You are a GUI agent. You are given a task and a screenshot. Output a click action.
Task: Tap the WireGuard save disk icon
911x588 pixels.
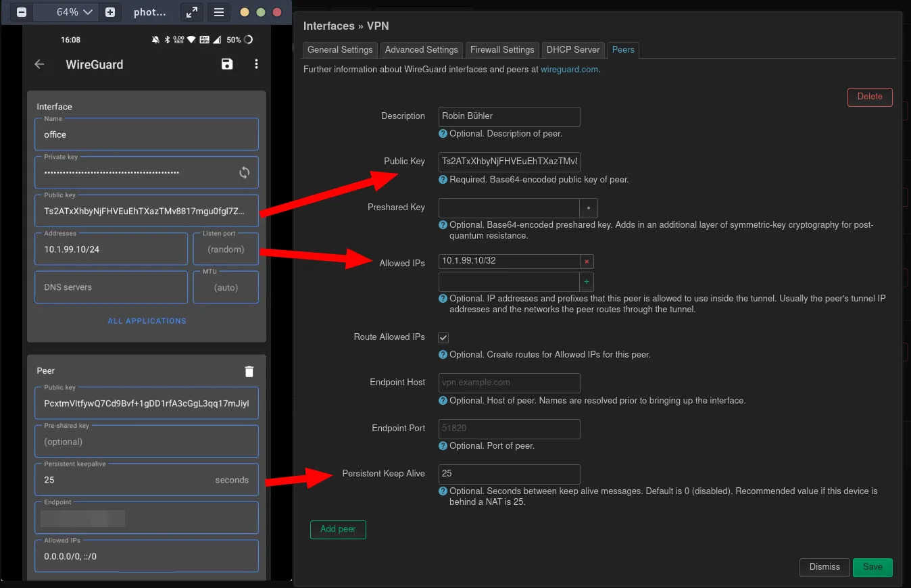point(227,64)
